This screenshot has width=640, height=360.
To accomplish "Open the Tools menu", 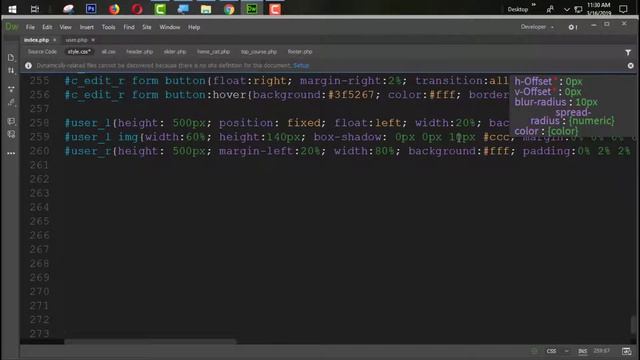I will (108, 27).
